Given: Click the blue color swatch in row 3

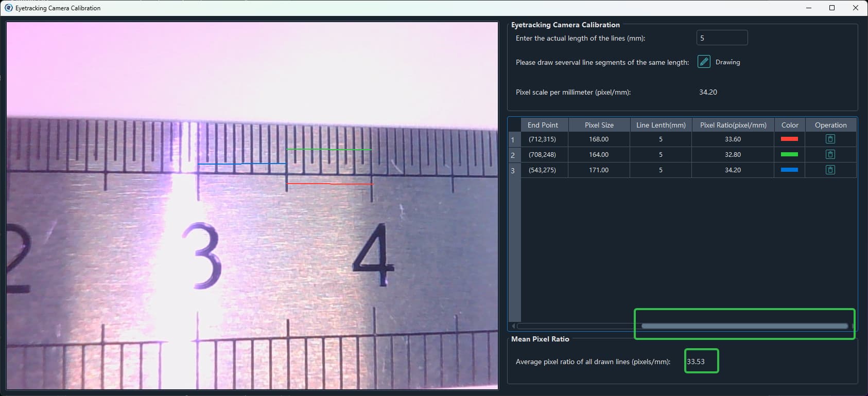Looking at the screenshot, I should (789, 170).
